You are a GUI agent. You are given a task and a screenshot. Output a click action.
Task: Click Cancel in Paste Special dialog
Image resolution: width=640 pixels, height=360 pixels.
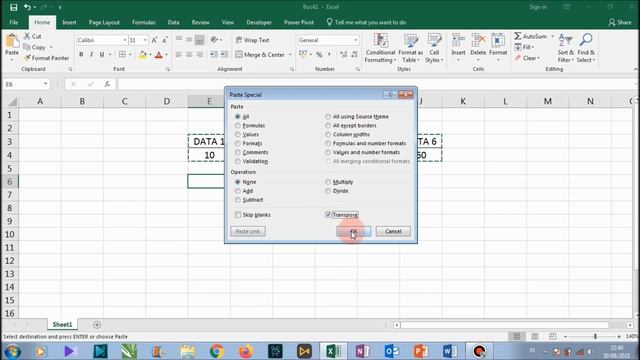tap(393, 231)
